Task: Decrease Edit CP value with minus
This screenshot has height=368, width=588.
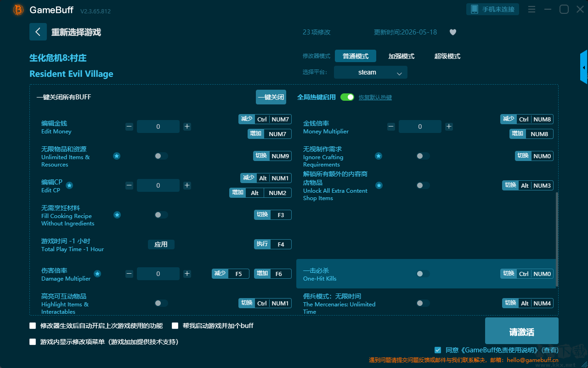Action: [130, 185]
